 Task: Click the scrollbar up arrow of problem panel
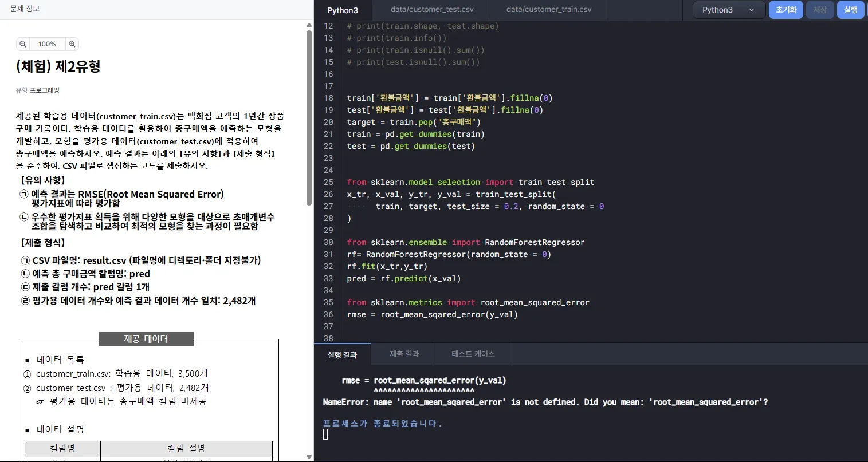(x=308, y=25)
